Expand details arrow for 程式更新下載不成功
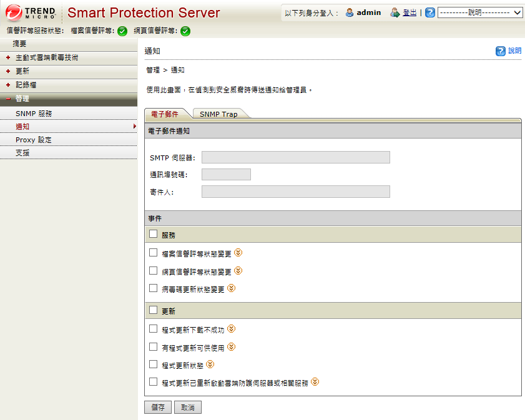This screenshot has height=420, width=525. (x=232, y=329)
